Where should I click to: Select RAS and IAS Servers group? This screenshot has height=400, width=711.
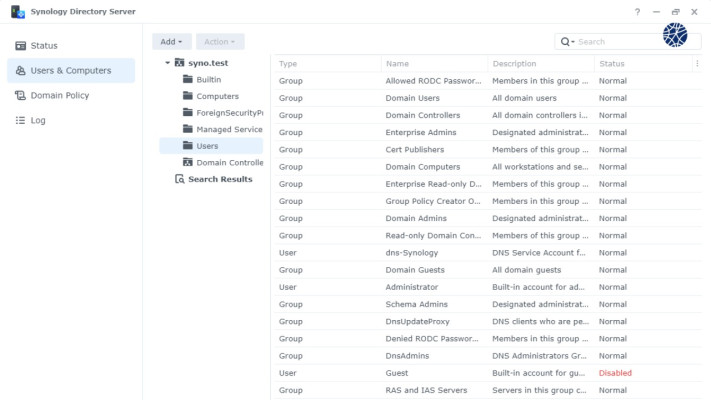(488, 391)
